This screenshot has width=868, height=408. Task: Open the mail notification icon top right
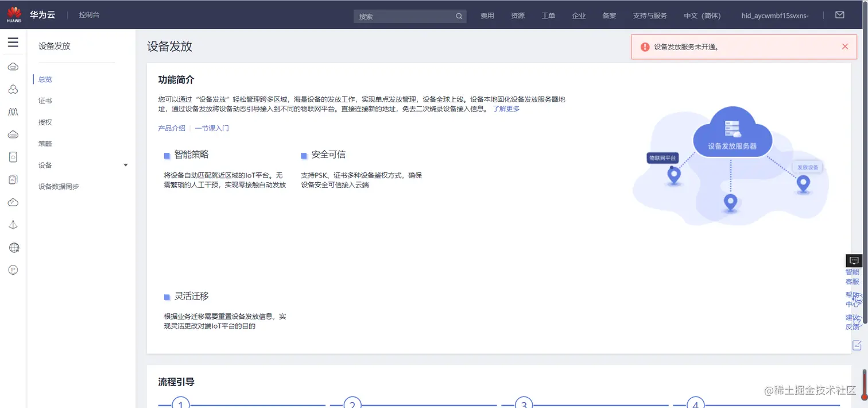(839, 15)
